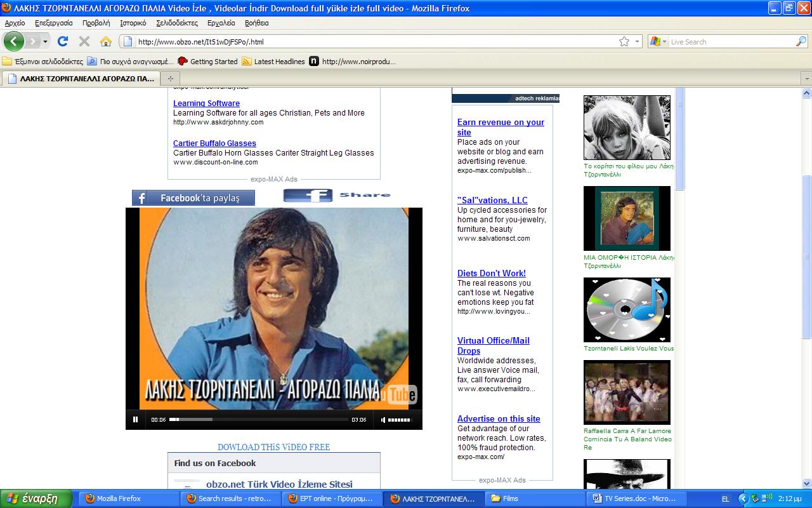Click the Stop loading X icon

84,42
